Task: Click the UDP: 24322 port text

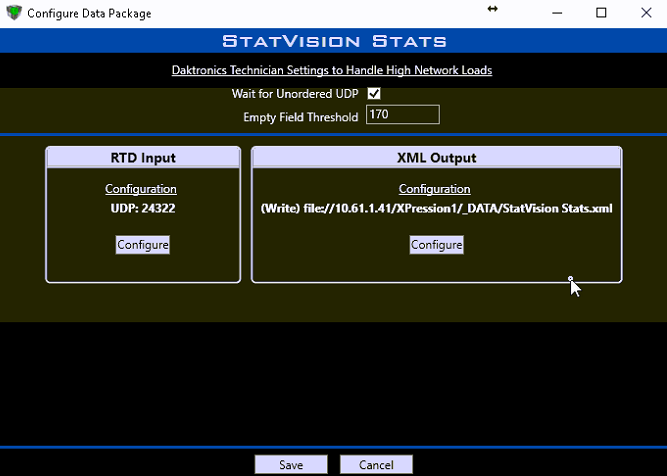Action: pos(142,208)
